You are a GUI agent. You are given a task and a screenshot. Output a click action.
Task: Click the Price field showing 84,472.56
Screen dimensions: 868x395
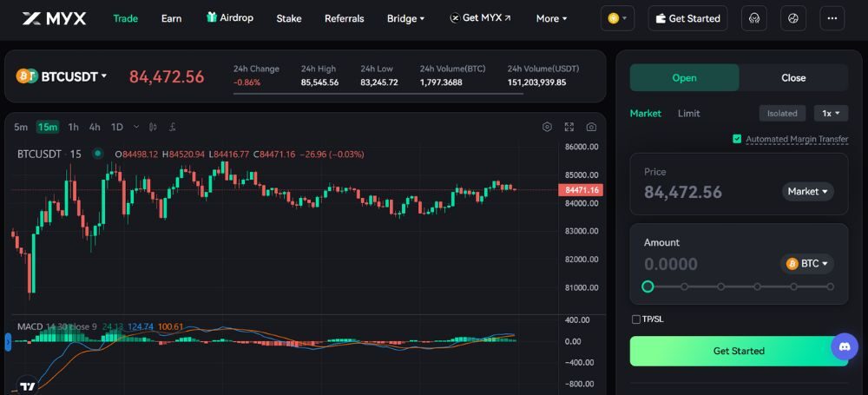click(683, 192)
